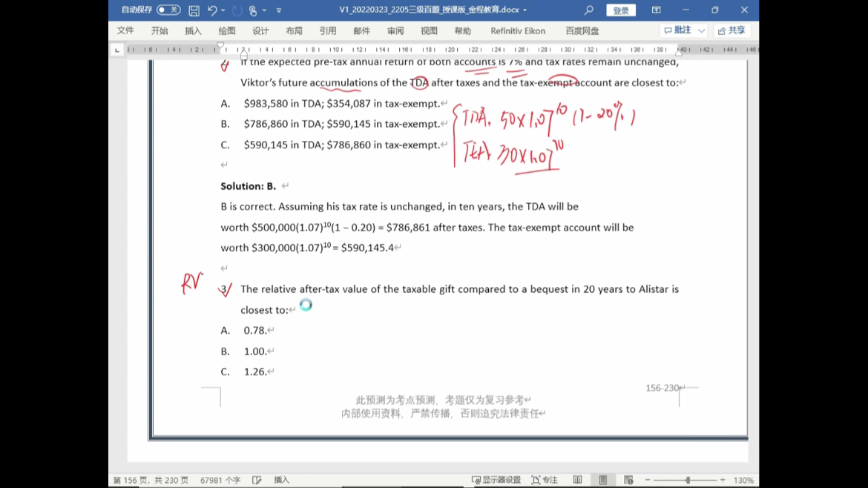Click the Undo arrow icon
Screen dimensions: 868x488
click(212, 10)
